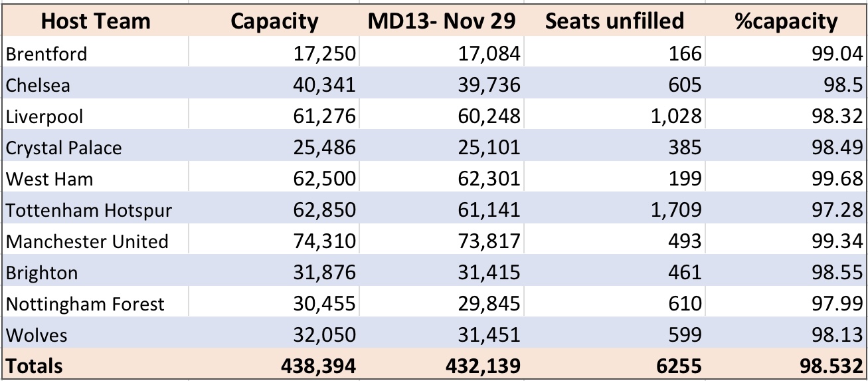
Task: Click the Tottenham Hotspur cell
Action: 95,209
